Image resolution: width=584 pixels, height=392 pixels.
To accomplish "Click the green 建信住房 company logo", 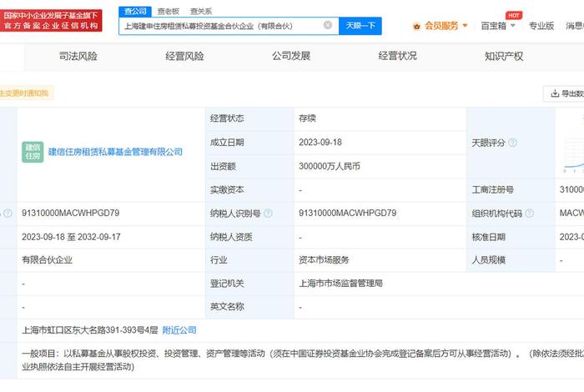I will [x=33, y=152].
